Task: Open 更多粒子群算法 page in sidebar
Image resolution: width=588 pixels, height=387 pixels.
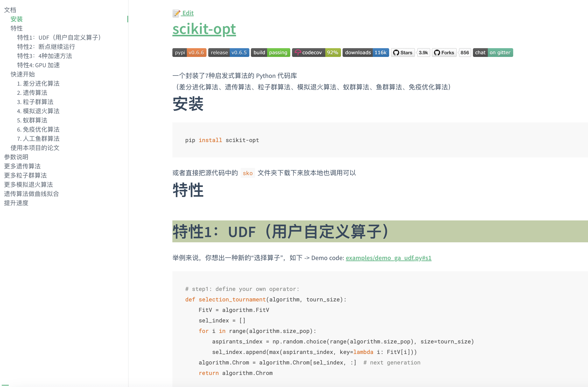Action: [25, 175]
